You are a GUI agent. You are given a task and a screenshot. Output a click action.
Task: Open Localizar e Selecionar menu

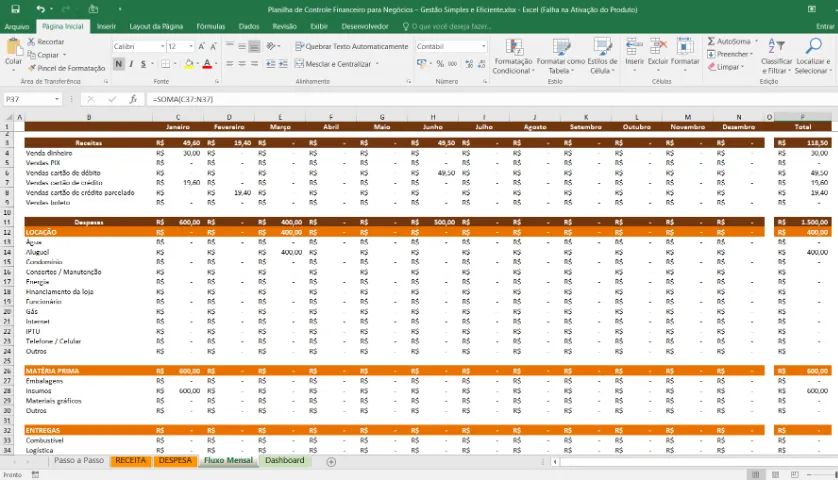click(x=813, y=56)
